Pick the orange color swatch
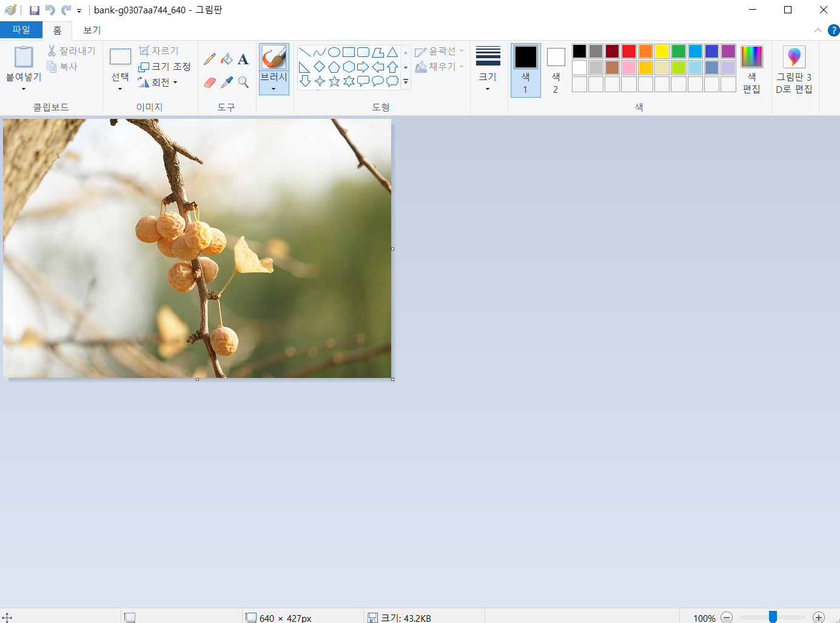The width and height of the screenshot is (840, 623). pos(645,51)
